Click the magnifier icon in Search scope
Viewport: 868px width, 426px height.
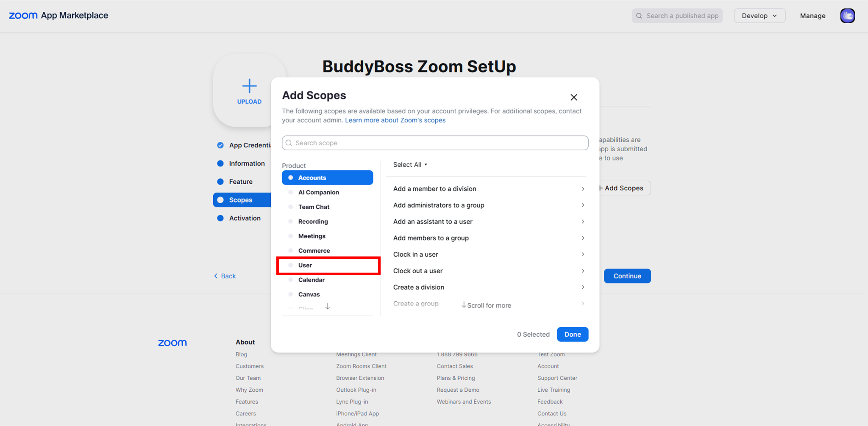[x=289, y=143]
